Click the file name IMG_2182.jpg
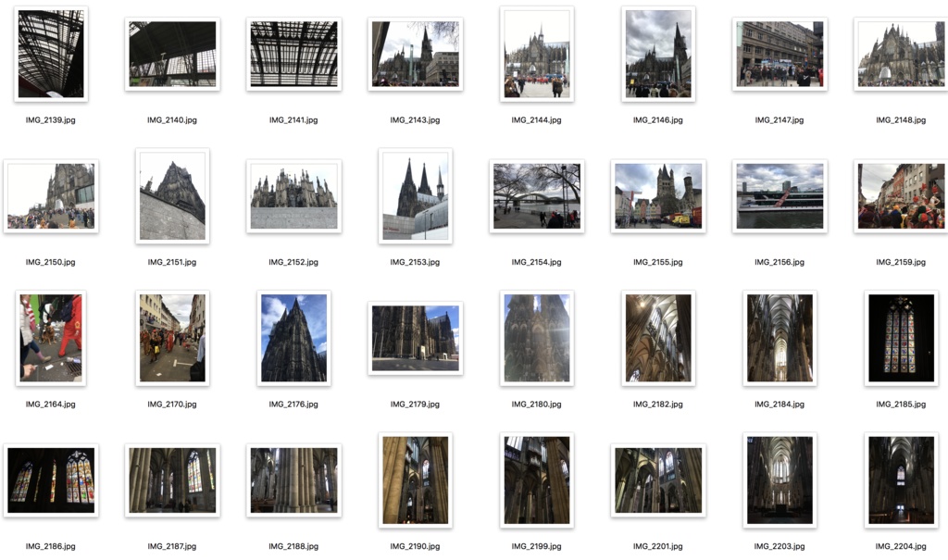 click(x=658, y=404)
